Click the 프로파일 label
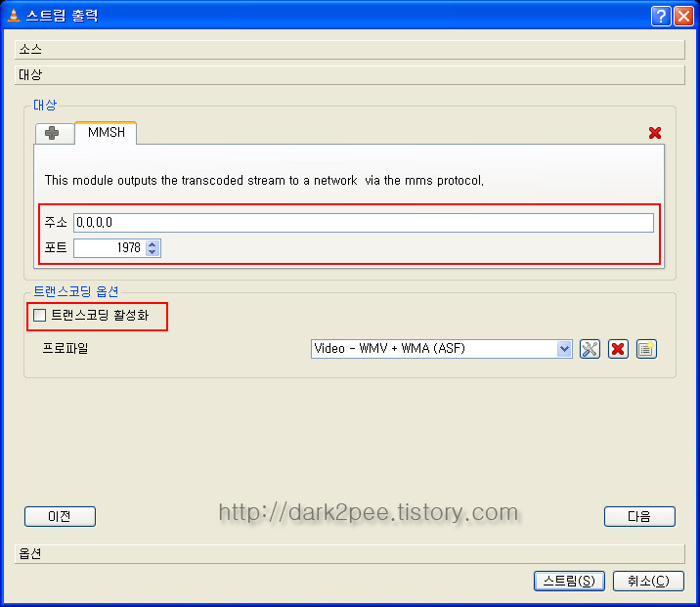Image resolution: width=700 pixels, height=607 pixels. point(66,348)
